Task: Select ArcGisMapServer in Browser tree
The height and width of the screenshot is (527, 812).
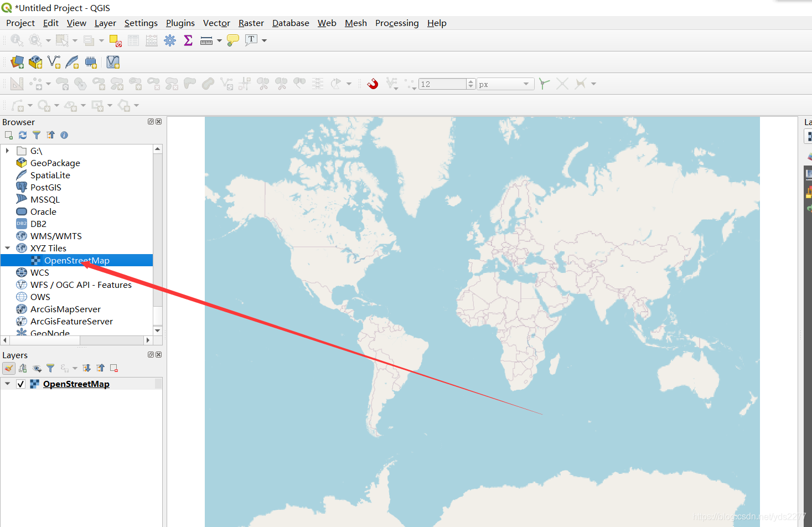Action: [x=65, y=309]
